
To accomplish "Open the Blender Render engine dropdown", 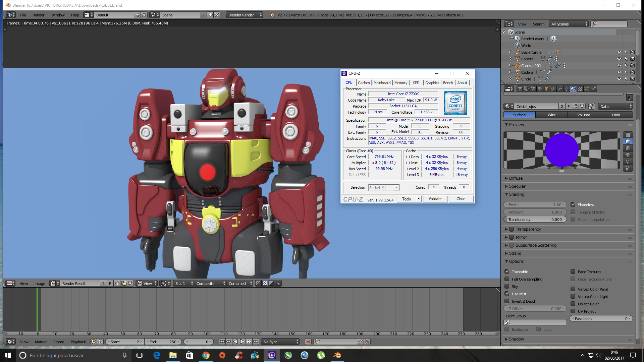I will pos(245,15).
